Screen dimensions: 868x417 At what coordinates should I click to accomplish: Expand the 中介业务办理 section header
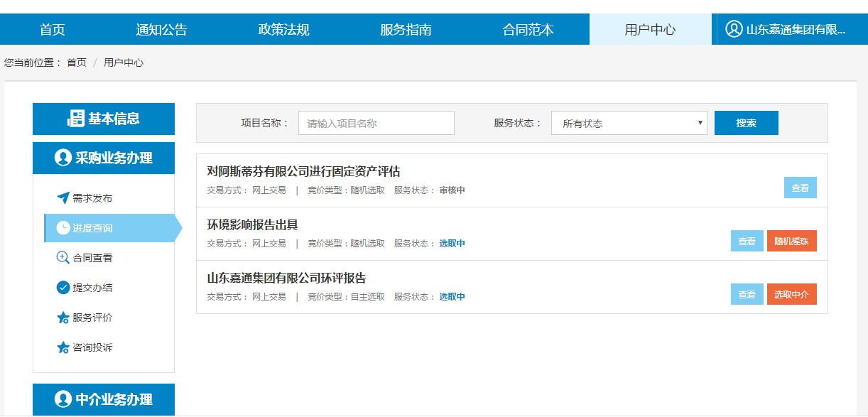(x=104, y=399)
